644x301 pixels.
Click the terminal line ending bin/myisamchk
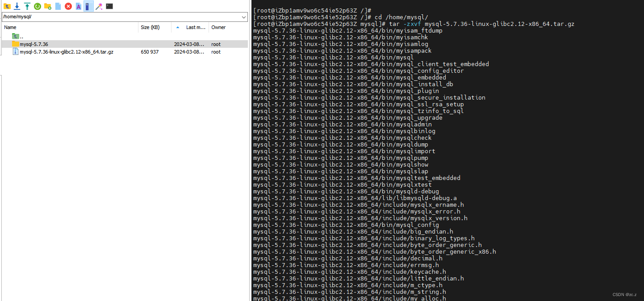pos(340,37)
